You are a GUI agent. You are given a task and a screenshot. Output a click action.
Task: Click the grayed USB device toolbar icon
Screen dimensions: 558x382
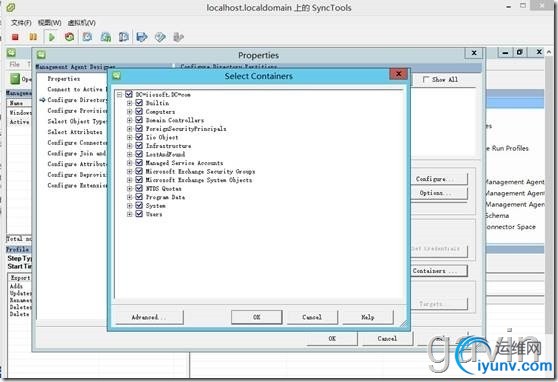click(178, 37)
